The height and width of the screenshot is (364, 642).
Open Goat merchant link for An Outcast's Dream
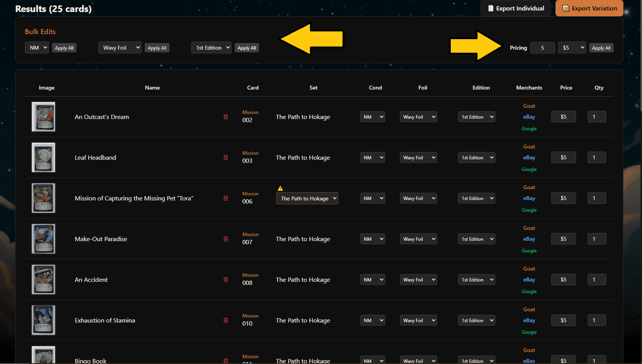tap(529, 106)
